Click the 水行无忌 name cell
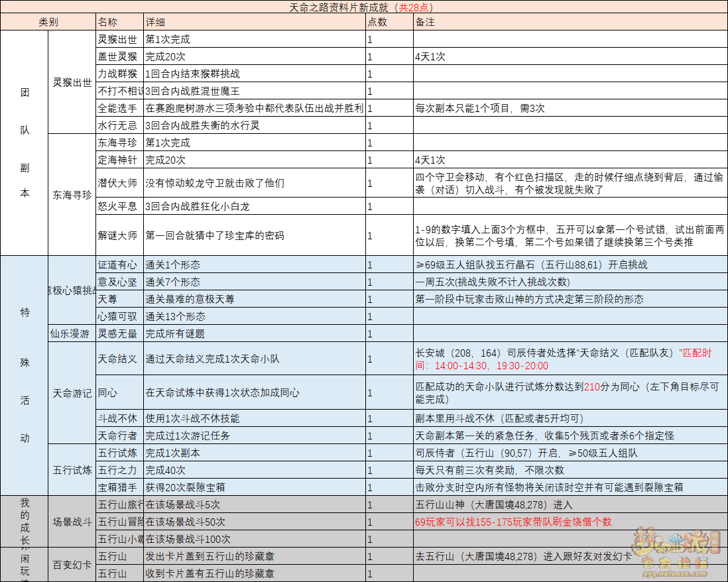This screenshot has width=728, height=582. pyautogui.click(x=120, y=125)
